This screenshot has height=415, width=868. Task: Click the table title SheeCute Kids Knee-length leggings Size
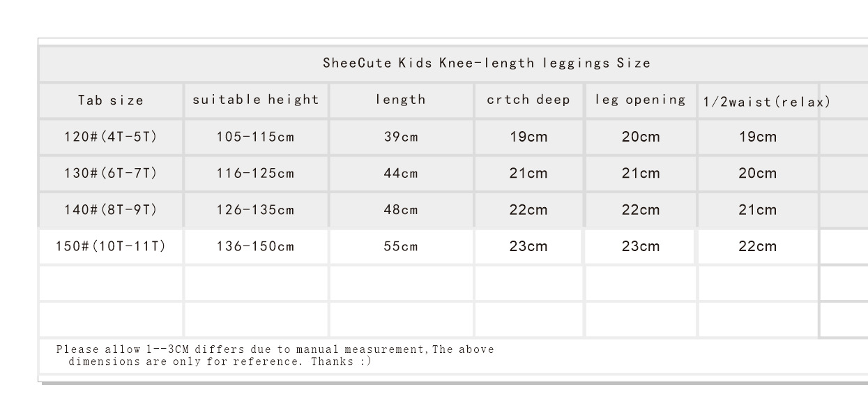pyautogui.click(x=486, y=63)
